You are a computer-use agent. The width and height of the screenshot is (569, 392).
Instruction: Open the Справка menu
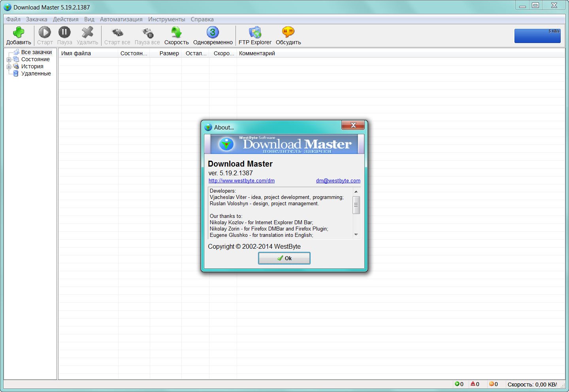[x=202, y=19]
